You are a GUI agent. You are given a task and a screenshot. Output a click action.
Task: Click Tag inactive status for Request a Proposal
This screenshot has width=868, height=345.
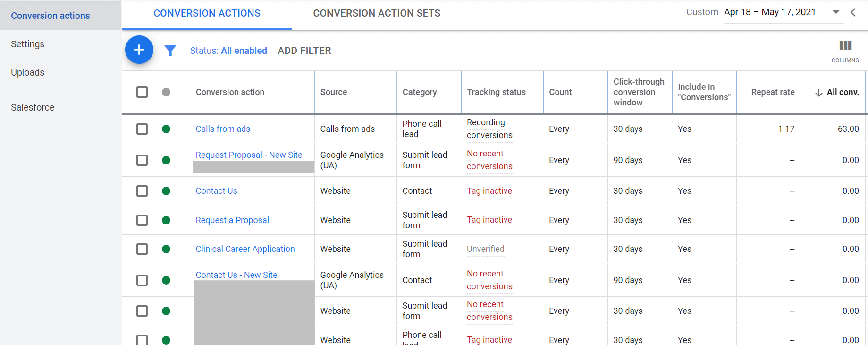489,220
